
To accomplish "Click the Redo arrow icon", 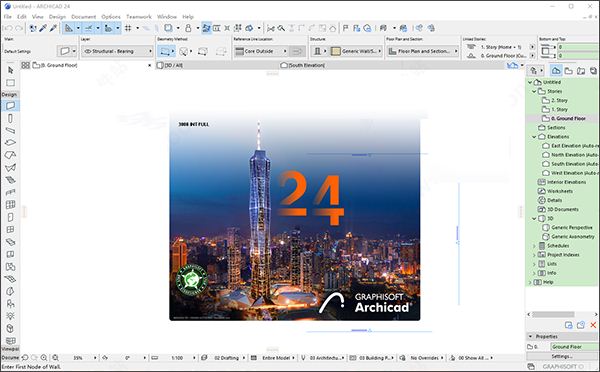I will [x=19, y=28].
